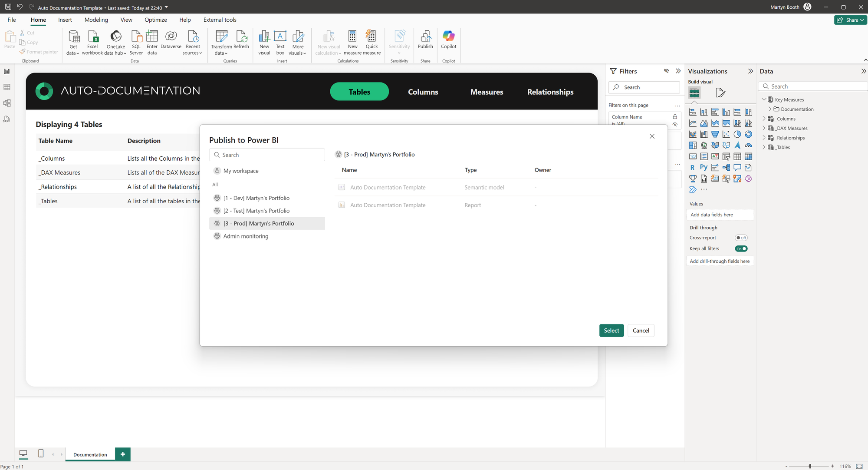Open the File menu
The width and height of the screenshot is (868, 470).
click(x=12, y=20)
